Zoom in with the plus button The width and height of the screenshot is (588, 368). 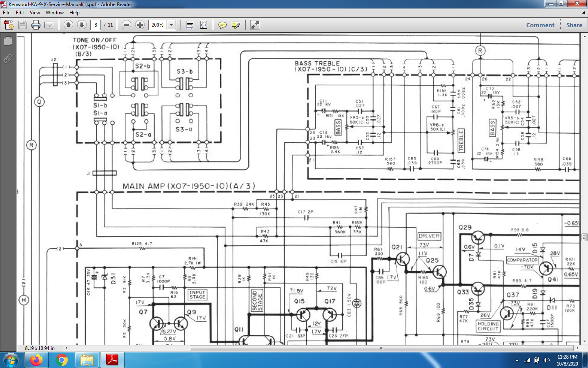coord(140,25)
